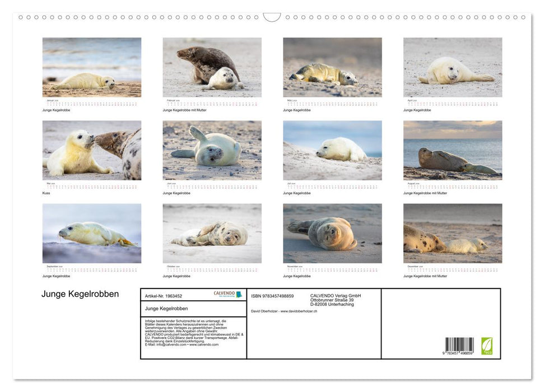The height and width of the screenshot is (392, 544).
Task: Click the CALVENDO logo in info box
Action: (x=227, y=294)
